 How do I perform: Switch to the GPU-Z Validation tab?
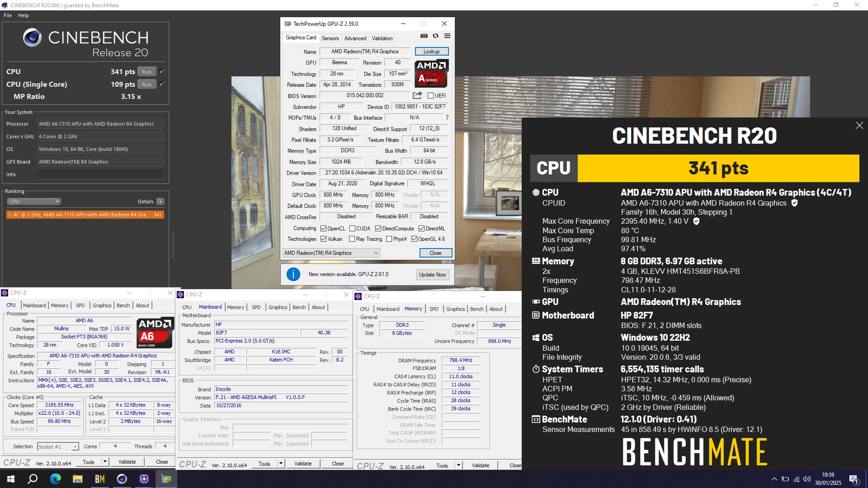point(382,38)
